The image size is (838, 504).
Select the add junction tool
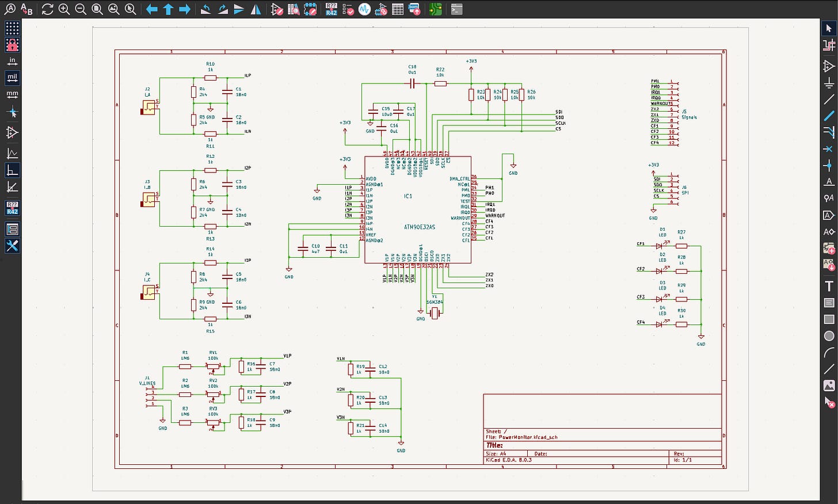click(829, 166)
